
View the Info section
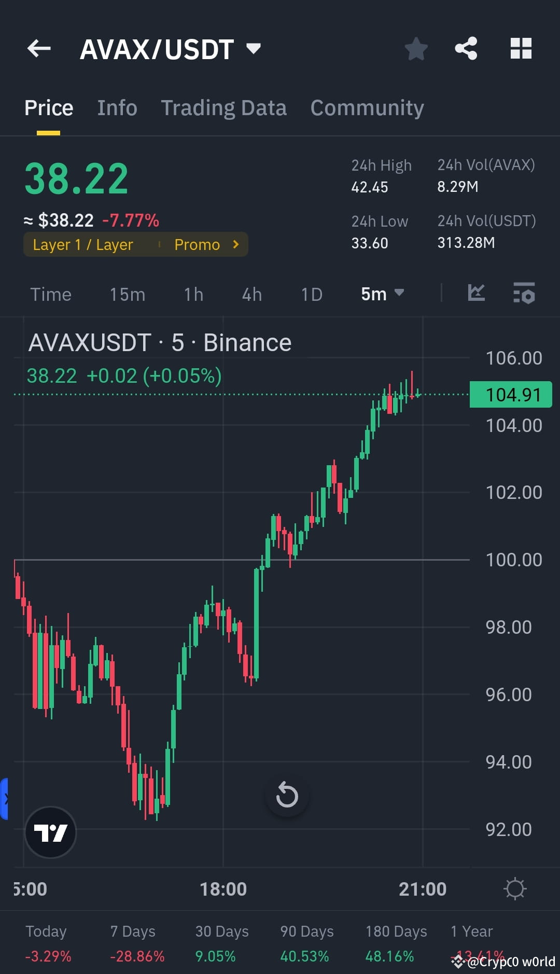coord(117,108)
